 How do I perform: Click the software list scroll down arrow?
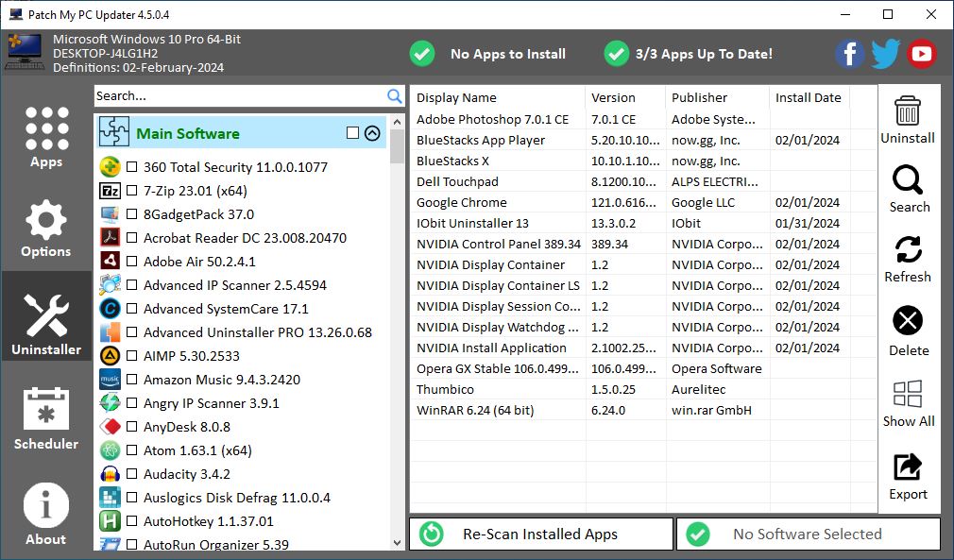click(x=398, y=543)
